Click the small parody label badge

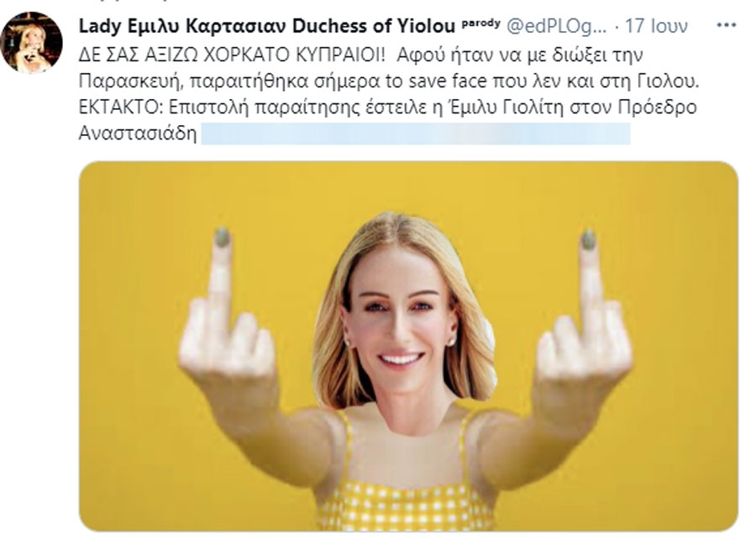point(480,24)
